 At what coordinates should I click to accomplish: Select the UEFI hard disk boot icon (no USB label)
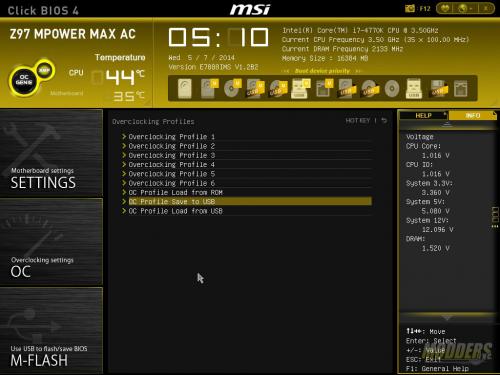point(209,89)
